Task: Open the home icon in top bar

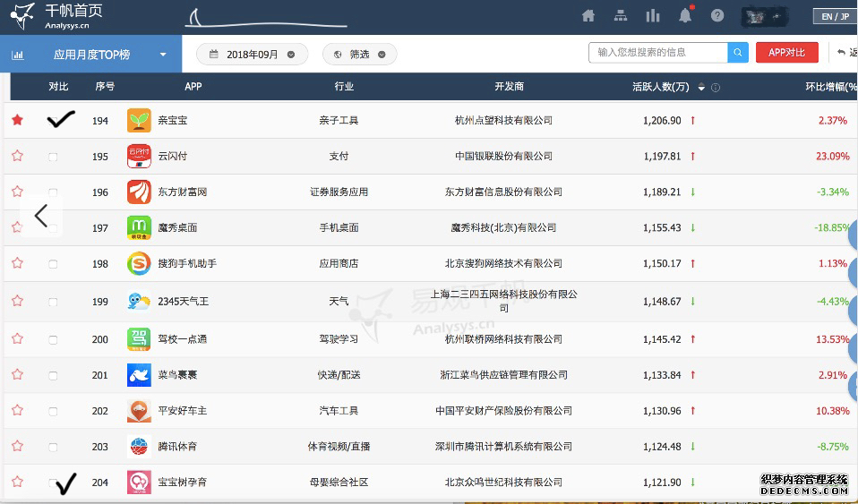Action: pyautogui.click(x=588, y=16)
